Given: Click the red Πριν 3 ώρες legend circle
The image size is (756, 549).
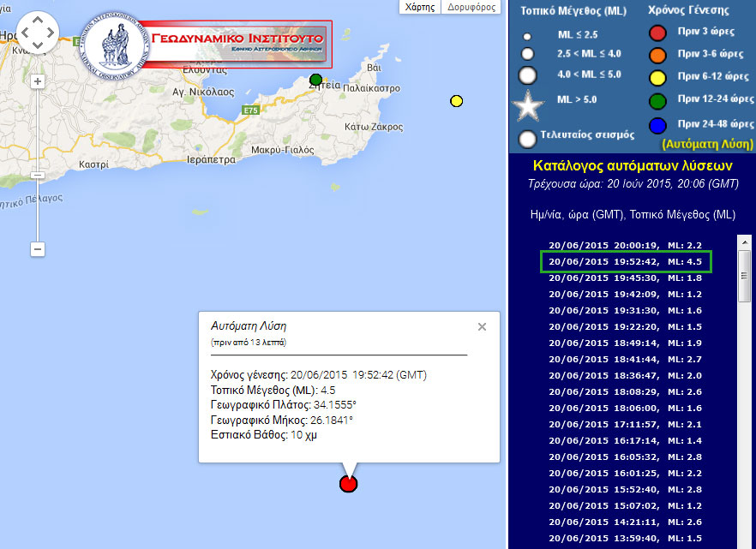Looking at the screenshot, I should tap(657, 34).
